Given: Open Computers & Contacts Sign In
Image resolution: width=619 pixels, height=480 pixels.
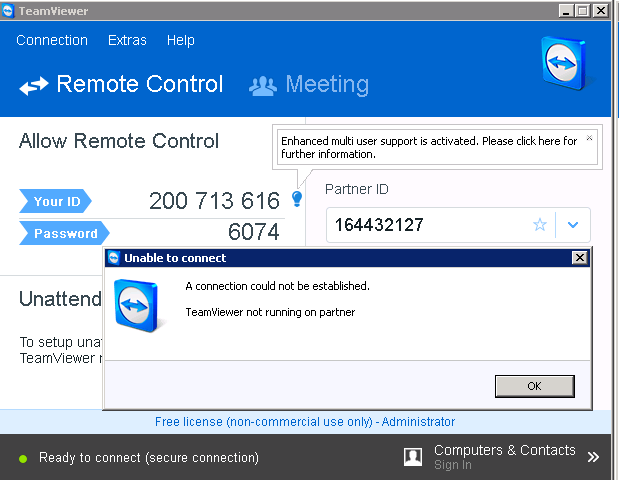Looking at the screenshot, I should point(452,465).
